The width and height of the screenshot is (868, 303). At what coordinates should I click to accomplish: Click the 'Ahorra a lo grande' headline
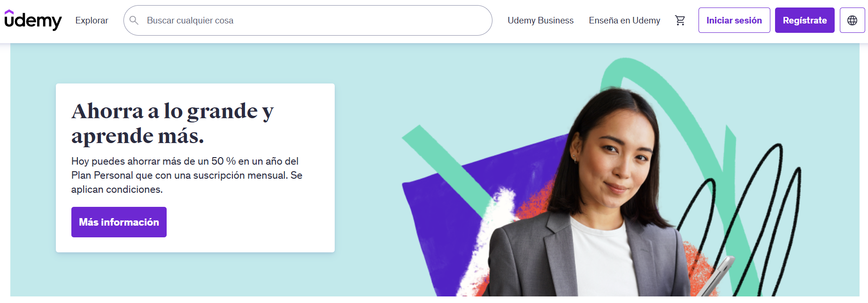[172, 123]
